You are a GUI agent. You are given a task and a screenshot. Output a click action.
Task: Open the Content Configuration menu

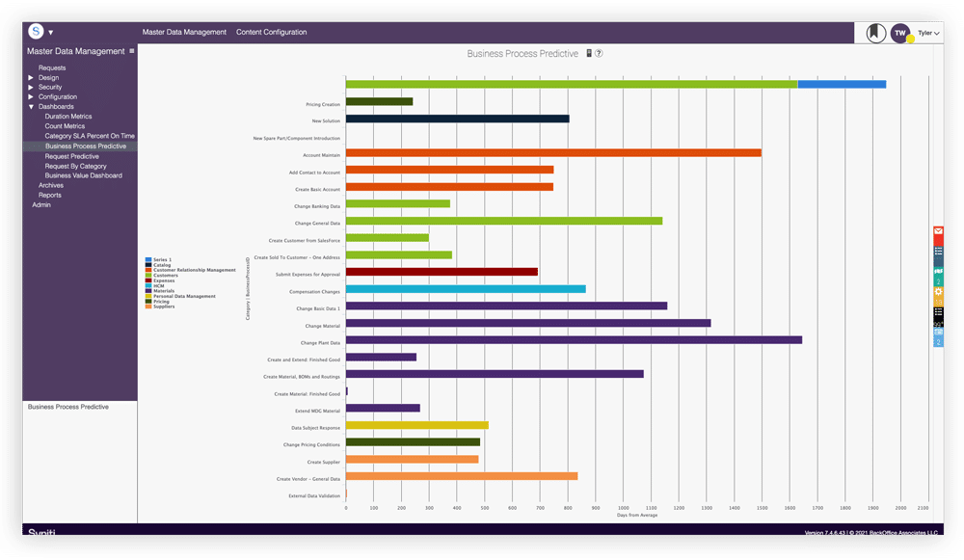[x=271, y=32]
